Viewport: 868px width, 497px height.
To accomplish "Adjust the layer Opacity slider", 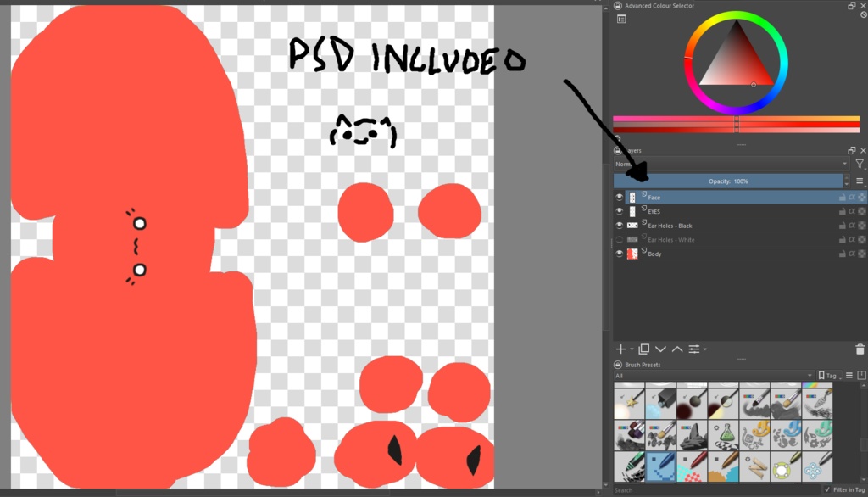I will pos(728,181).
